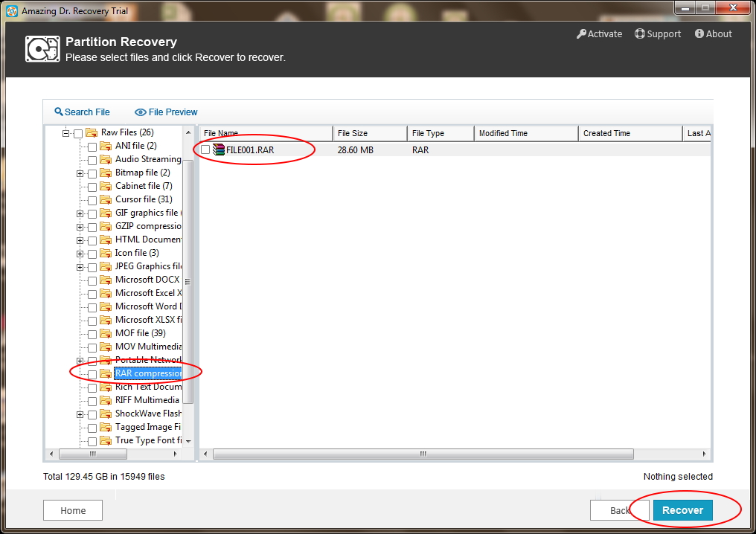Check the Raw Files (26) checkbox

coord(78,132)
